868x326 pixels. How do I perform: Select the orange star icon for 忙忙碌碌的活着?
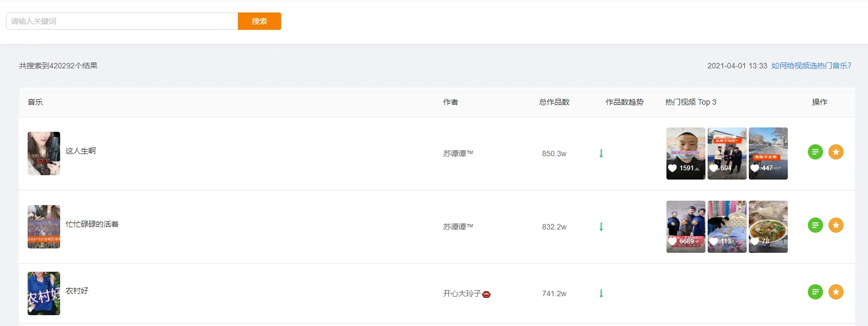click(x=836, y=225)
